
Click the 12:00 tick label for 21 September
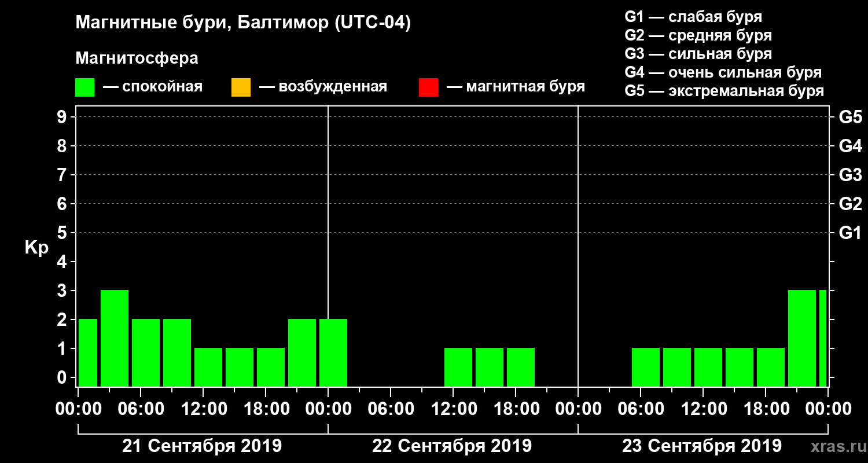click(x=203, y=409)
